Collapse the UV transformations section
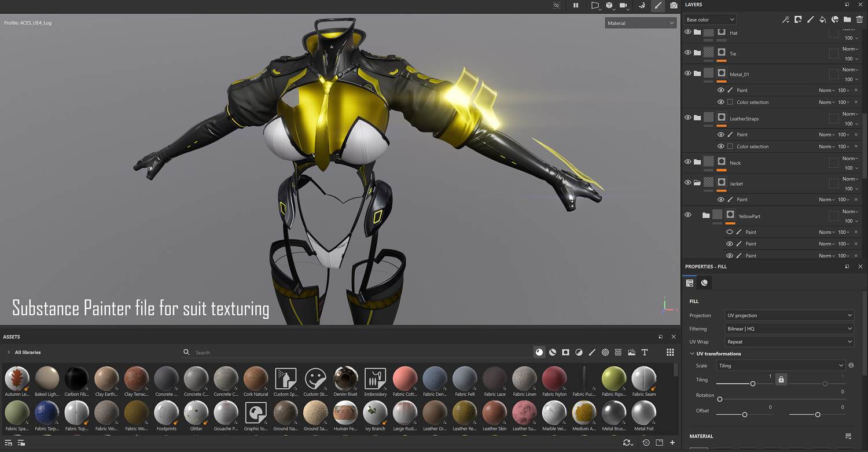The image size is (868, 452). click(692, 354)
